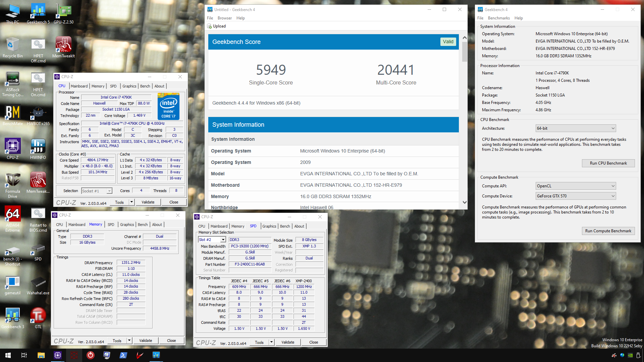Screen dimensions: 644x362
Task: Click Tools button in CPU-Z SPD window
Action: [259, 342]
